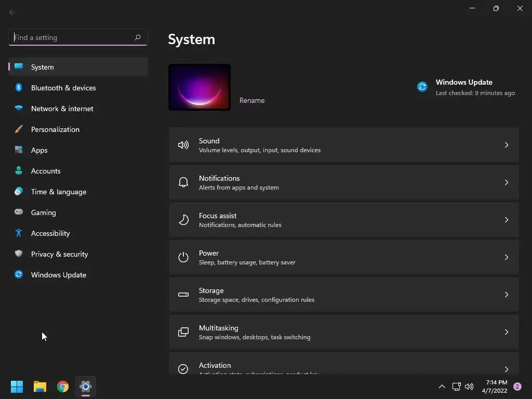Go to Gaming settings

(78, 212)
